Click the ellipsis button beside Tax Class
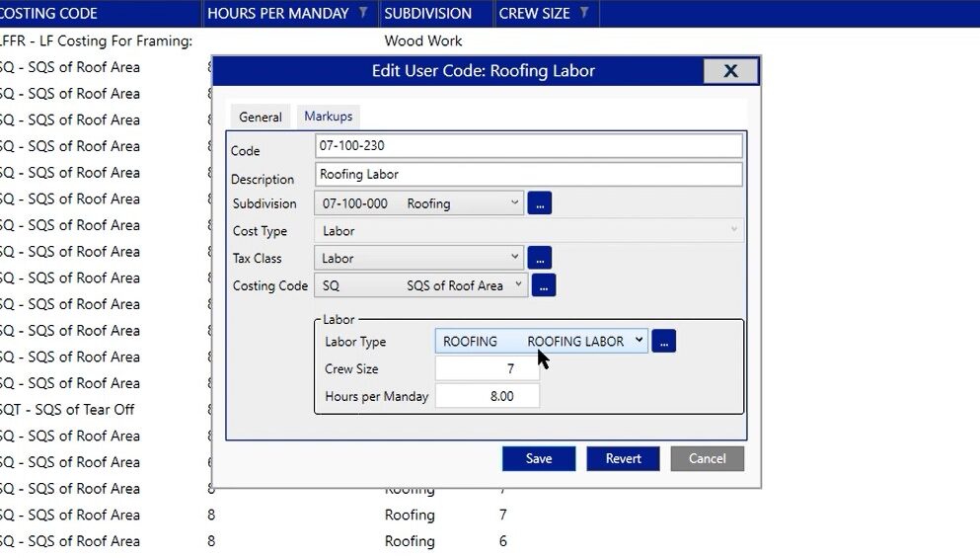Screen dimensions: 980x558 539,258
